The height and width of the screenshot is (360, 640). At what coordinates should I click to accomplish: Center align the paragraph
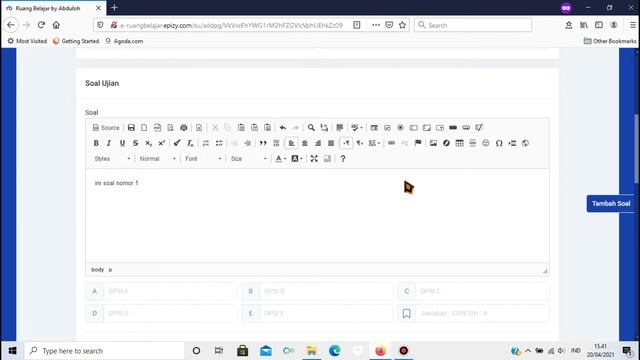point(304,143)
